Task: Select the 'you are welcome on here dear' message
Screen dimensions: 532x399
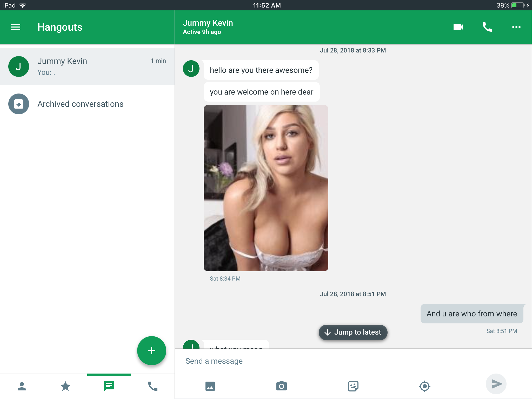Action: [262, 92]
